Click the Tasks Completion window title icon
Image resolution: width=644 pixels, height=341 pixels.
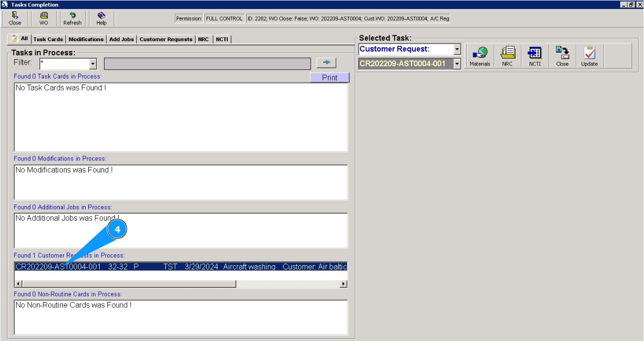pyautogui.click(x=4, y=4)
